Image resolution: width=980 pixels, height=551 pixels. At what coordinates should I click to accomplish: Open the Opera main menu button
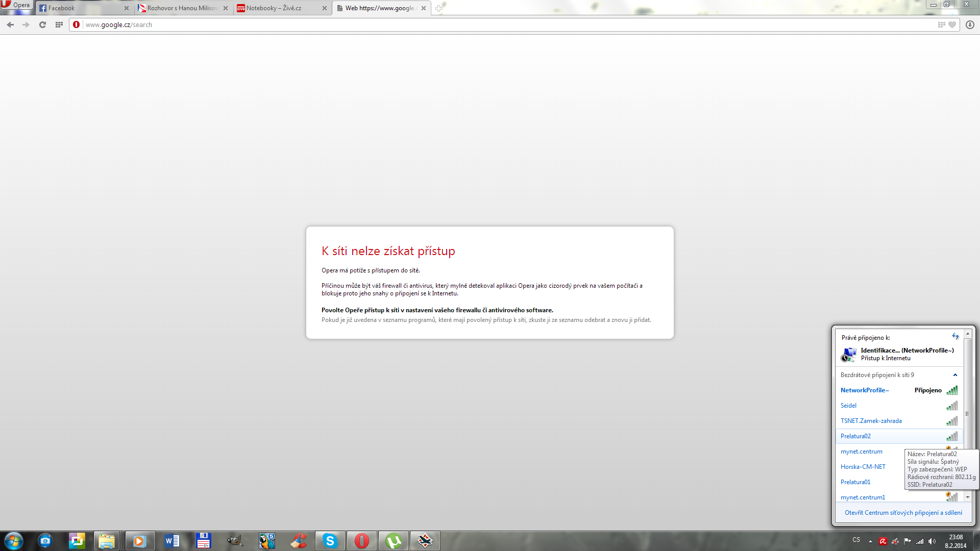pyautogui.click(x=16, y=5)
